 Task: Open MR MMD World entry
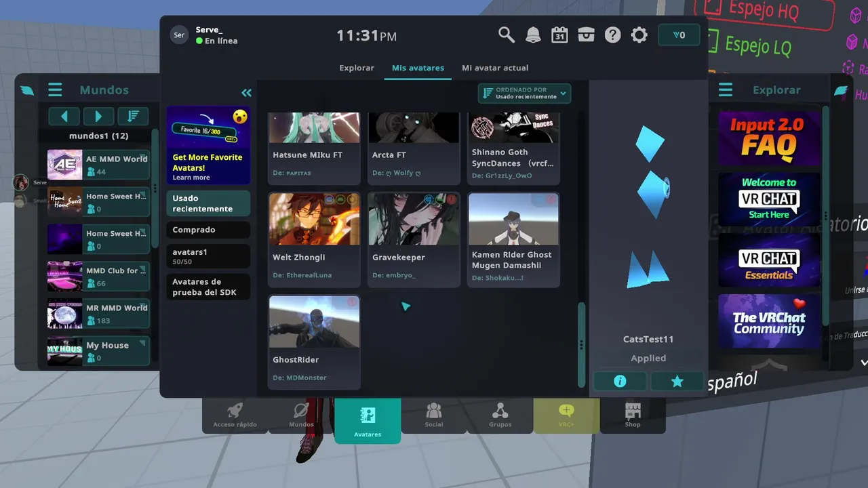coord(98,314)
